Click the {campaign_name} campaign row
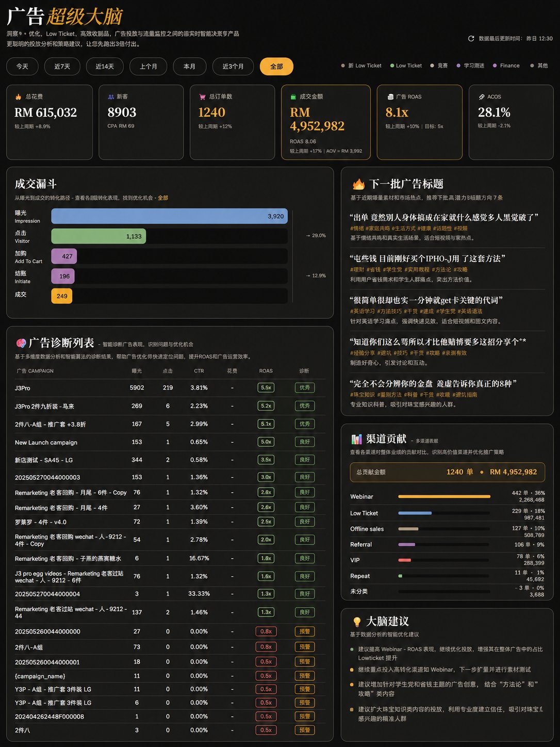560x747 pixels. click(170, 676)
